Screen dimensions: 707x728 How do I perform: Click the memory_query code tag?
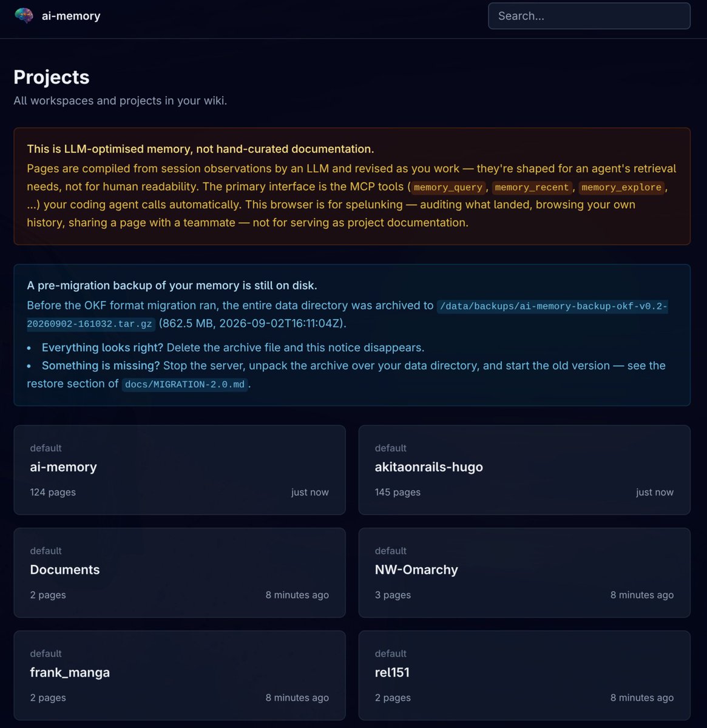click(448, 187)
